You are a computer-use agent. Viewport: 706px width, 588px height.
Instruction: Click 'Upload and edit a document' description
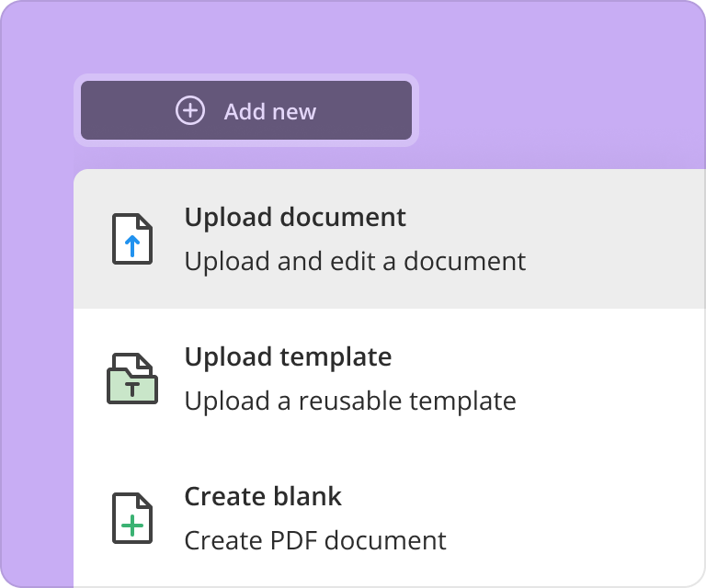pos(355,261)
